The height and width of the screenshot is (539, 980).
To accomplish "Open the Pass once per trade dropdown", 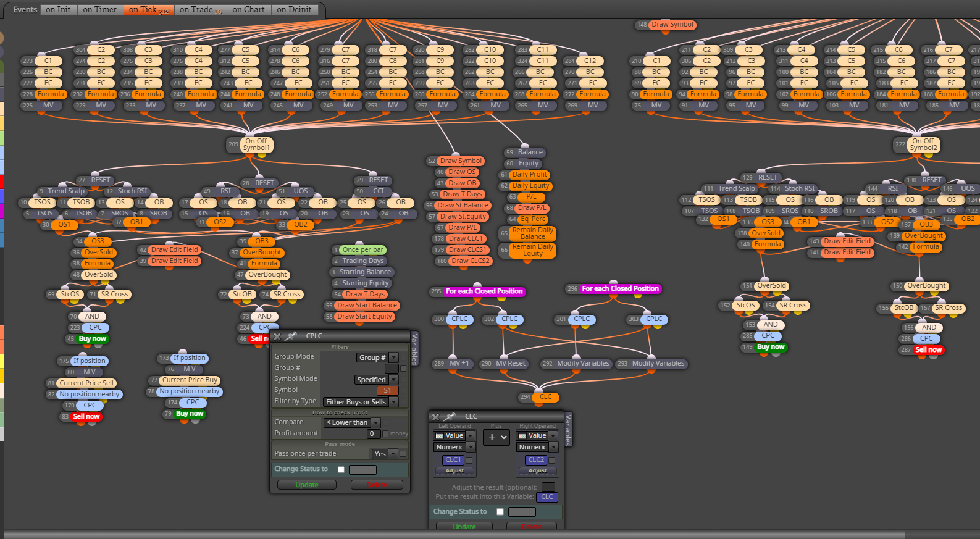I will [x=385, y=454].
